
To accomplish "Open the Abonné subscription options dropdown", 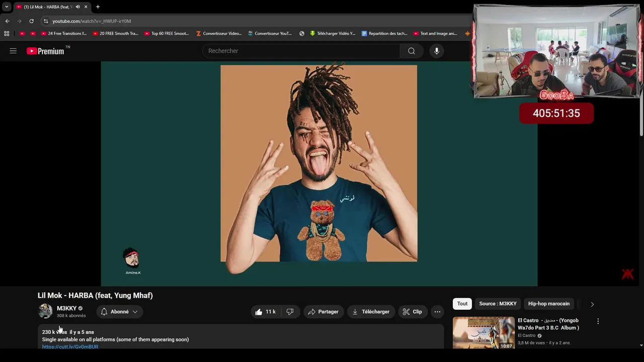I will point(119,312).
